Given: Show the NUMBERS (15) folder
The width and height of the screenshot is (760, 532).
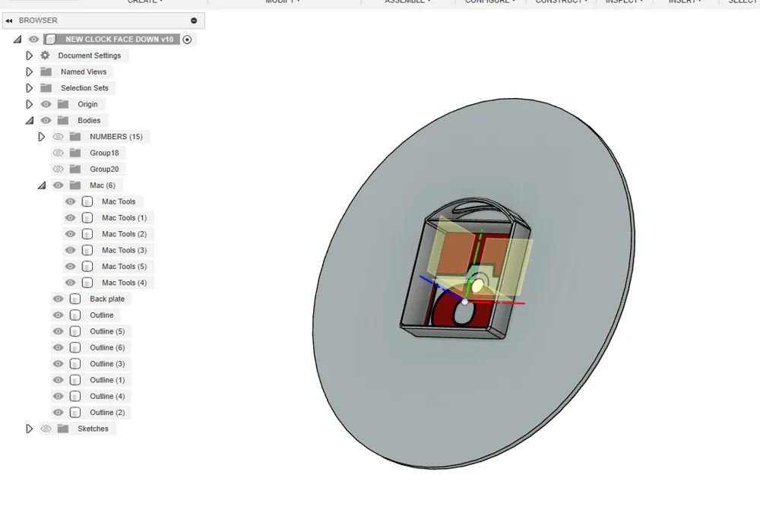Looking at the screenshot, I should 58,136.
